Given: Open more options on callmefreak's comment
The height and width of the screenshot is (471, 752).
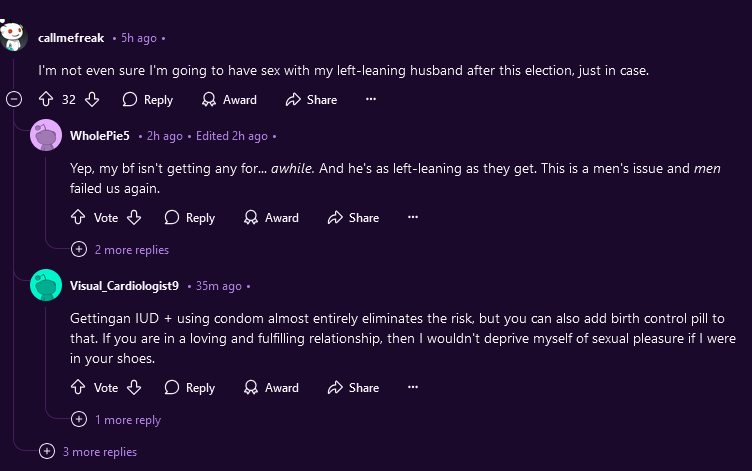Looking at the screenshot, I should 371,99.
